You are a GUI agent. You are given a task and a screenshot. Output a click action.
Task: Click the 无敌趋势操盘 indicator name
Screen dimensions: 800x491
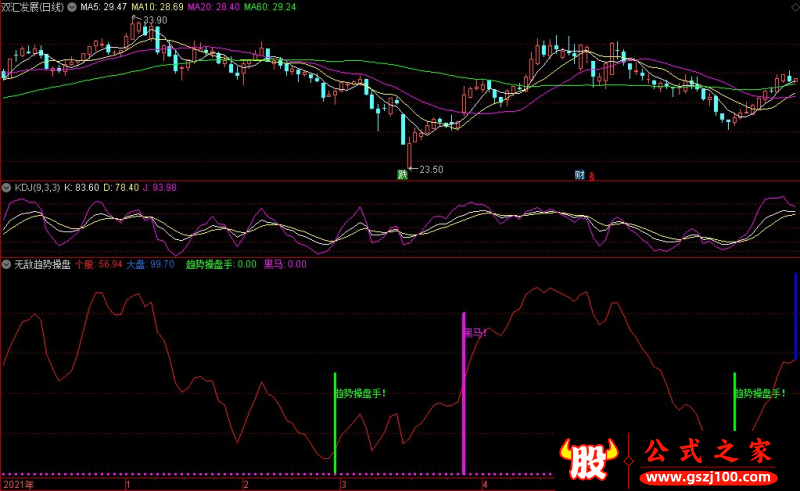click(42, 264)
